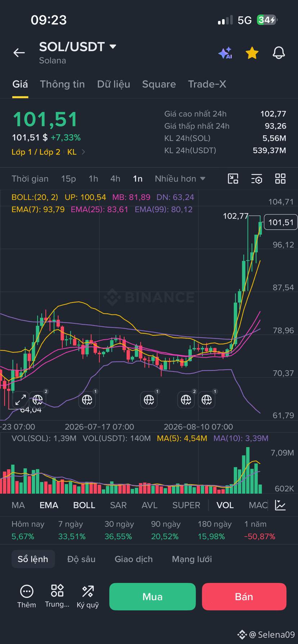Tap the 30 ngày 36,55% performance
This screenshot has height=644, width=298.
(x=119, y=530)
